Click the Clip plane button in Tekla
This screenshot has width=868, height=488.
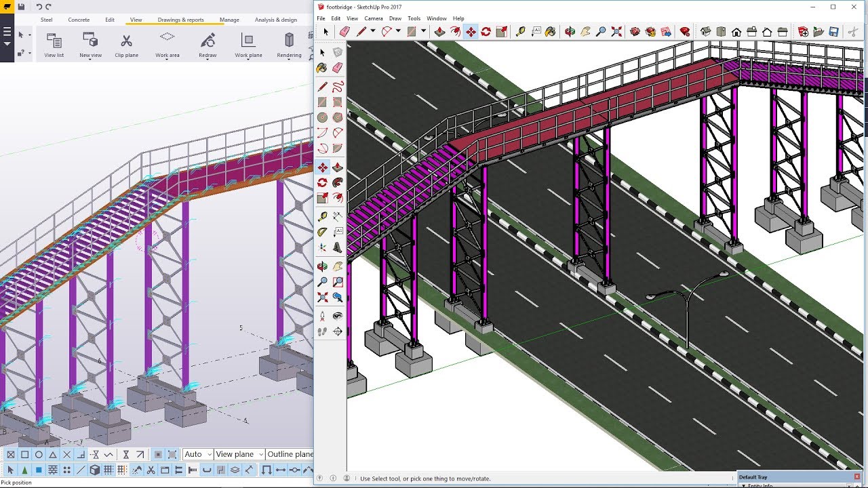click(x=126, y=45)
